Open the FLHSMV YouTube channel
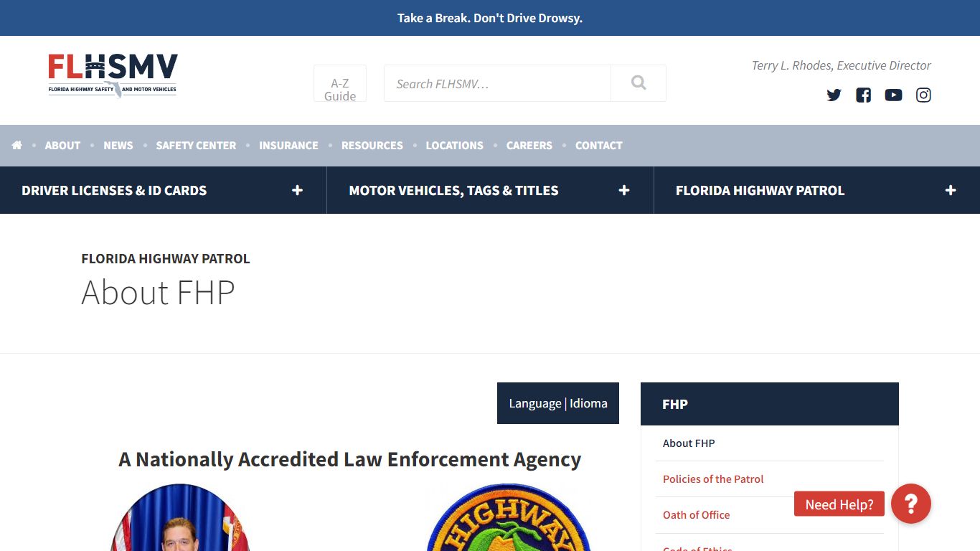Image resolution: width=980 pixels, height=551 pixels. click(x=893, y=95)
